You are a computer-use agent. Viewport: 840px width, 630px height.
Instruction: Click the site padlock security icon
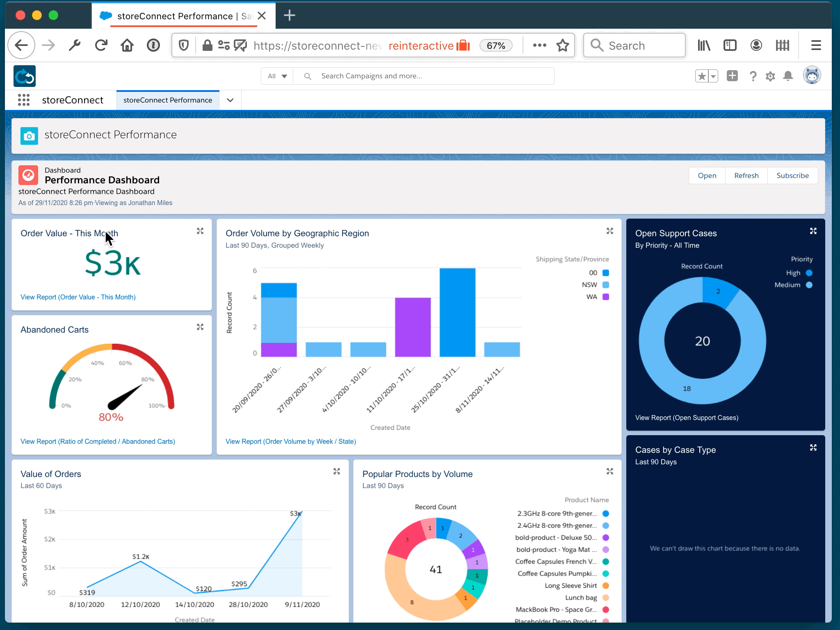point(207,45)
